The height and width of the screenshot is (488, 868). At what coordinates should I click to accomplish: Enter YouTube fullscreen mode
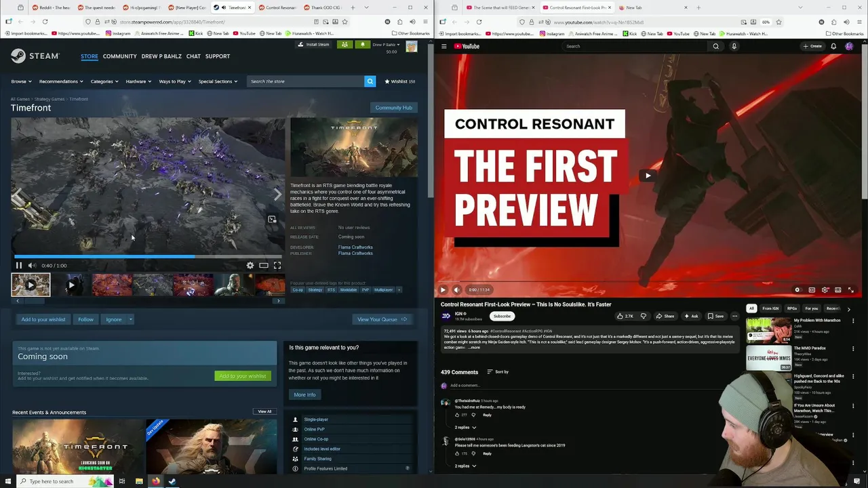851,290
